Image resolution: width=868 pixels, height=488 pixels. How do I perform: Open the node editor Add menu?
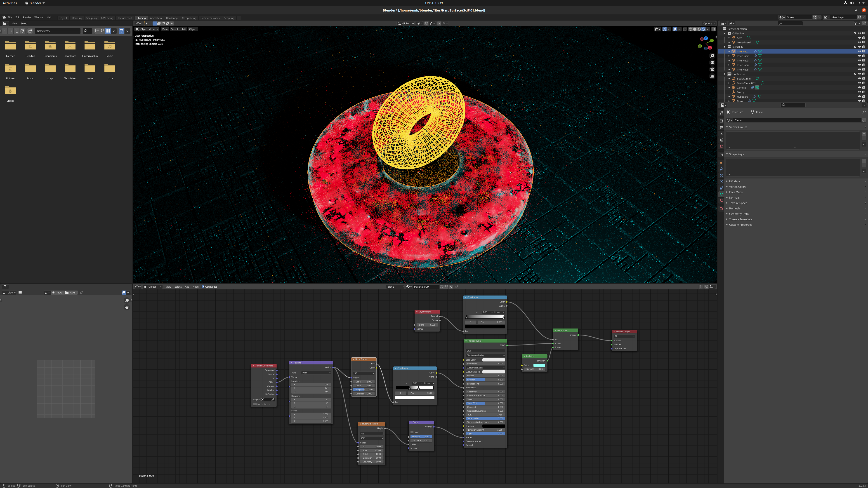[187, 287]
